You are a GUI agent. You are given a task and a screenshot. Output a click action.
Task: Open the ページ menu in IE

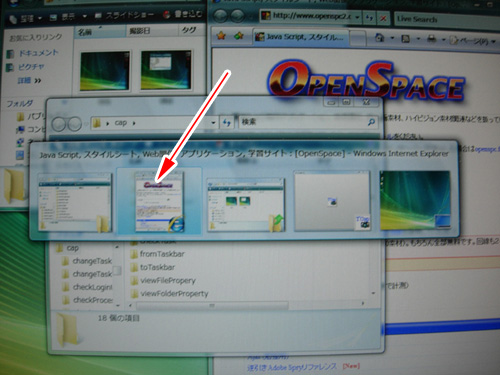[472, 40]
